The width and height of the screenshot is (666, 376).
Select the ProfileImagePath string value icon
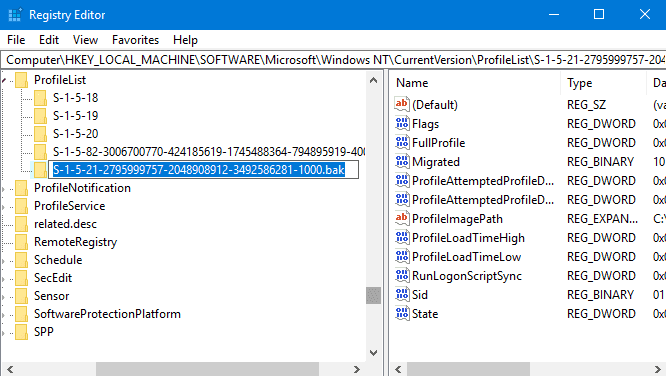coord(402,218)
